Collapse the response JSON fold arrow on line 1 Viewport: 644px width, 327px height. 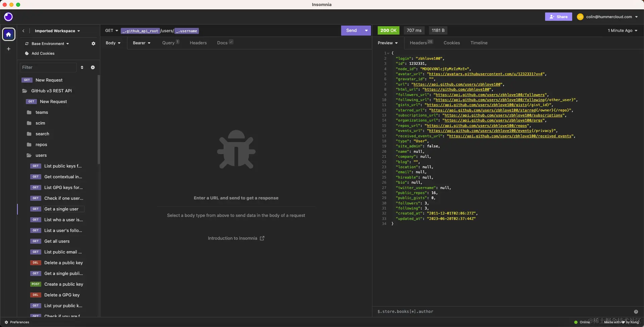pyautogui.click(x=388, y=53)
